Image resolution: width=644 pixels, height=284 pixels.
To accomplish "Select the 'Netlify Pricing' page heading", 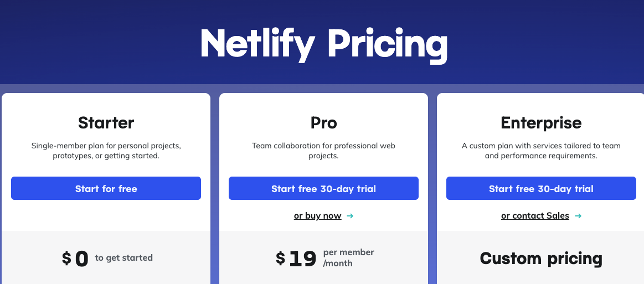I will (323, 44).
